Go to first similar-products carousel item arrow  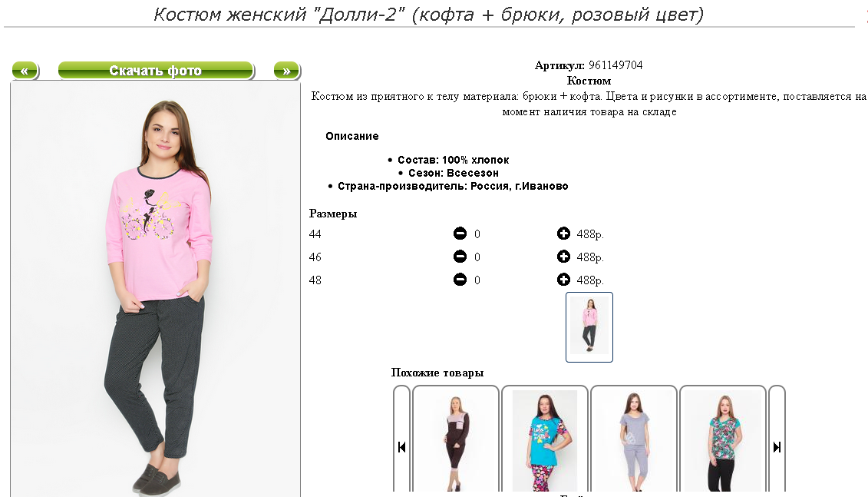[402, 446]
